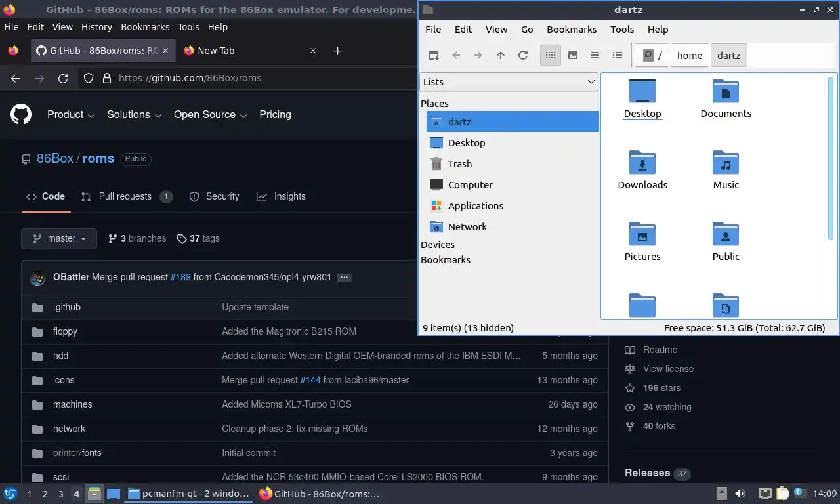
Task: Reload the GitHub page in Firefox
Action: click(x=63, y=78)
